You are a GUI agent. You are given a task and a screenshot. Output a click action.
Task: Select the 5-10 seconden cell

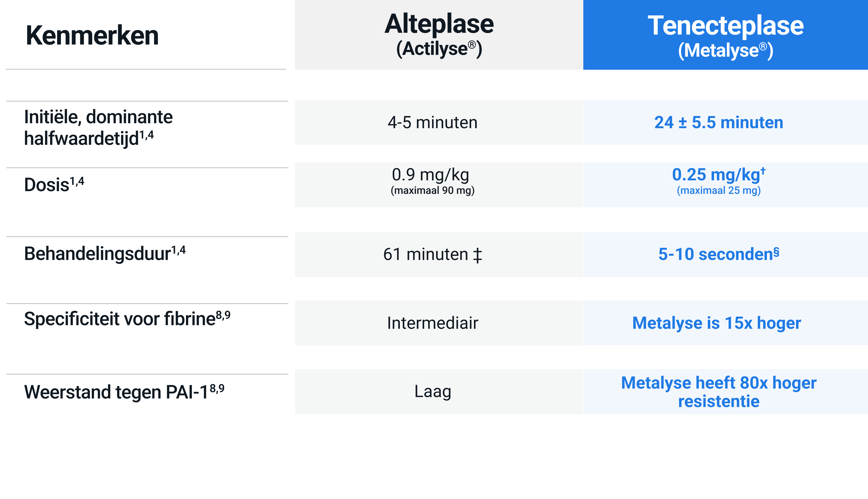[x=719, y=254]
